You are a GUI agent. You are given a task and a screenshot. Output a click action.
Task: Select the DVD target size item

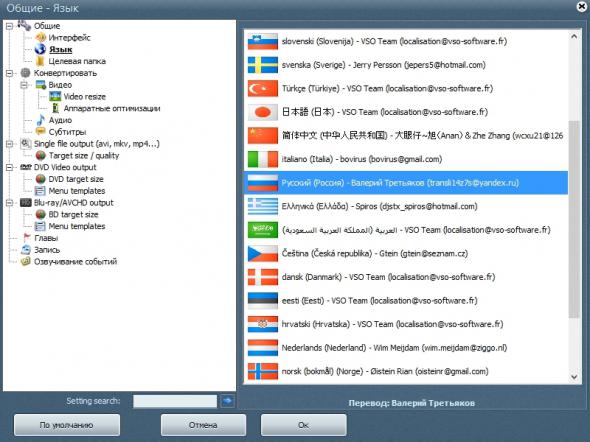pos(76,179)
